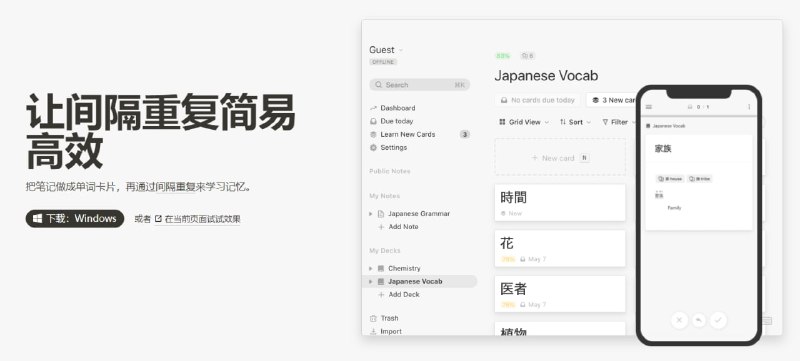Viewport: 800px width, 361px height.
Task: Click the Dashboard chart icon
Action: 373,108
